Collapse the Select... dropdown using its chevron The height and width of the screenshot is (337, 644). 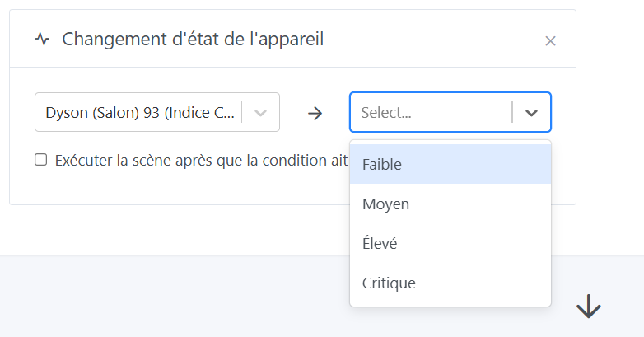[531, 113]
